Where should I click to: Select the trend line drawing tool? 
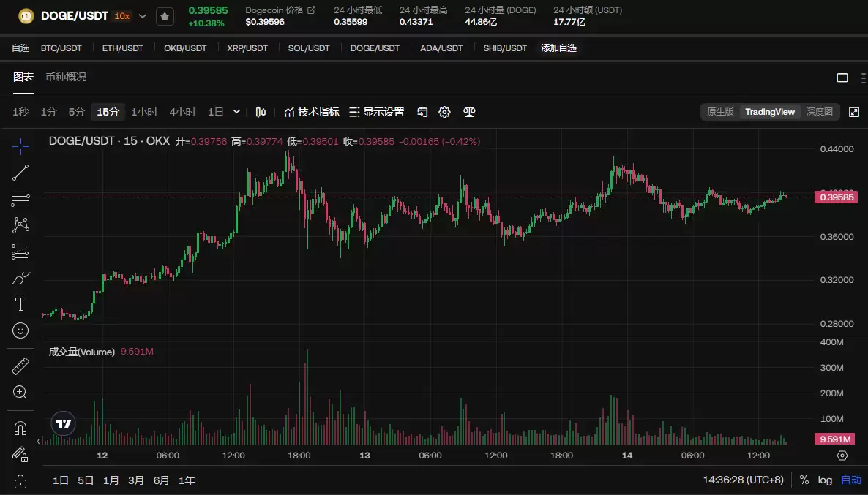20,172
